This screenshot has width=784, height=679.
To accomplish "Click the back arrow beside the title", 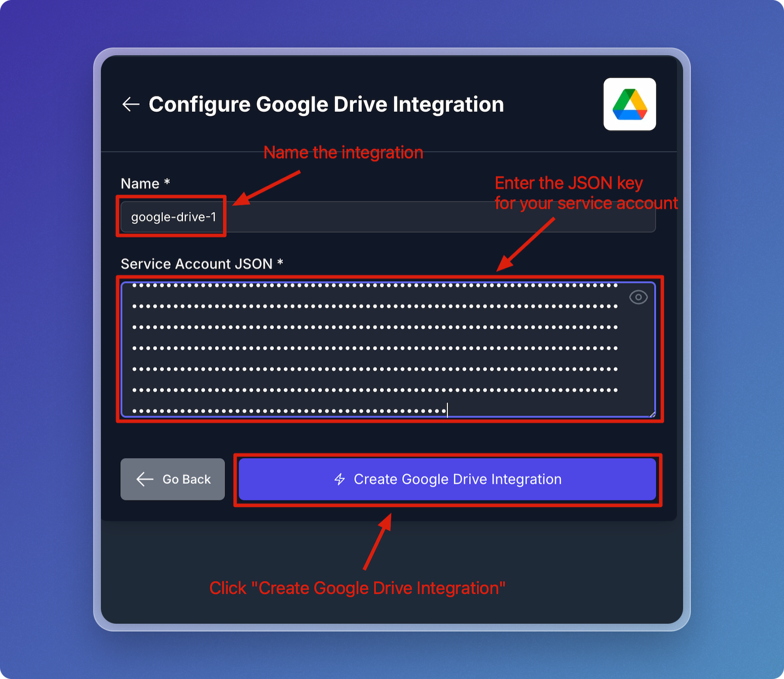I will coord(131,104).
